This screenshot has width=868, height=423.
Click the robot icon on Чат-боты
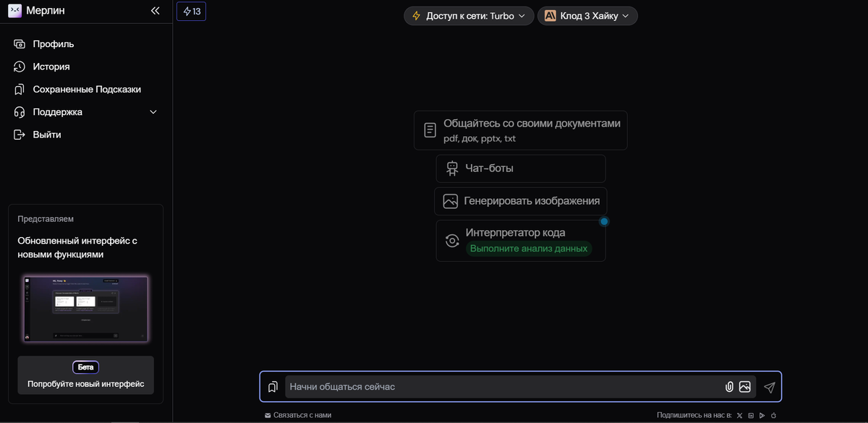tap(453, 168)
